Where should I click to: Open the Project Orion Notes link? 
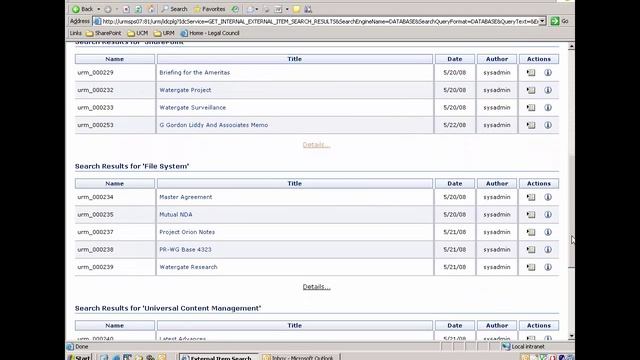coord(187,232)
